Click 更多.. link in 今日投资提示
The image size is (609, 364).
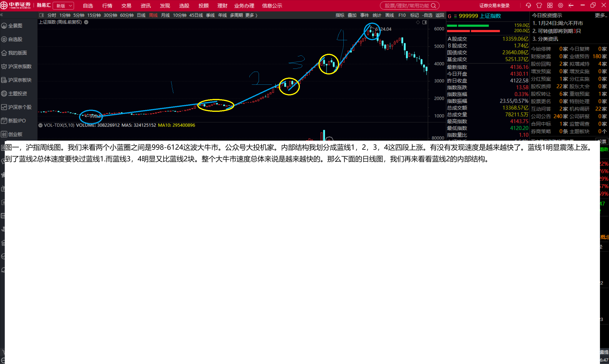601,15
